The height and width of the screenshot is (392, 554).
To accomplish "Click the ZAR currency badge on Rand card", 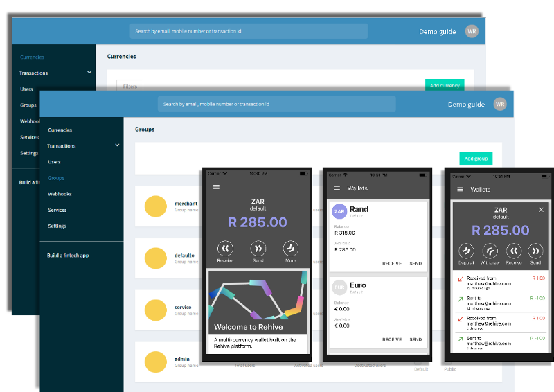I will click(x=339, y=211).
